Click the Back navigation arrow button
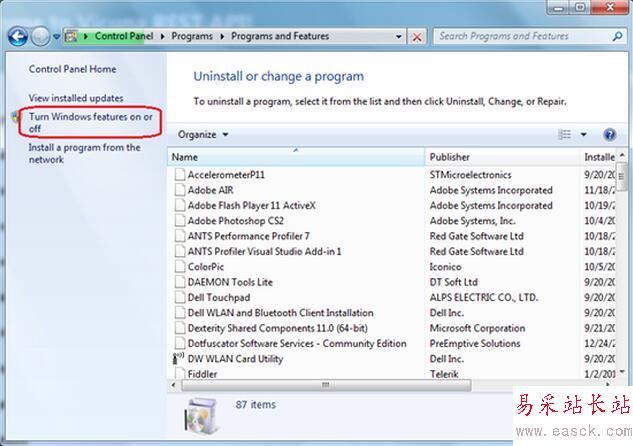This screenshot has height=446, width=633. pyautogui.click(x=18, y=37)
